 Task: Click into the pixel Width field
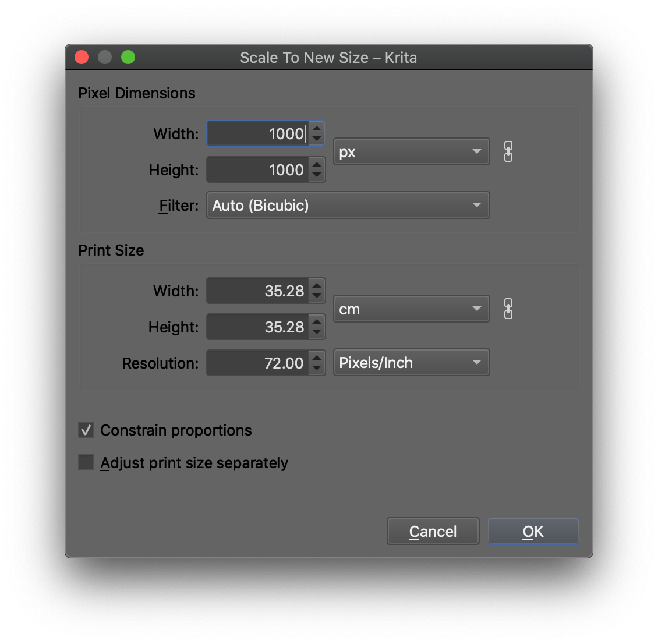(258, 134)
